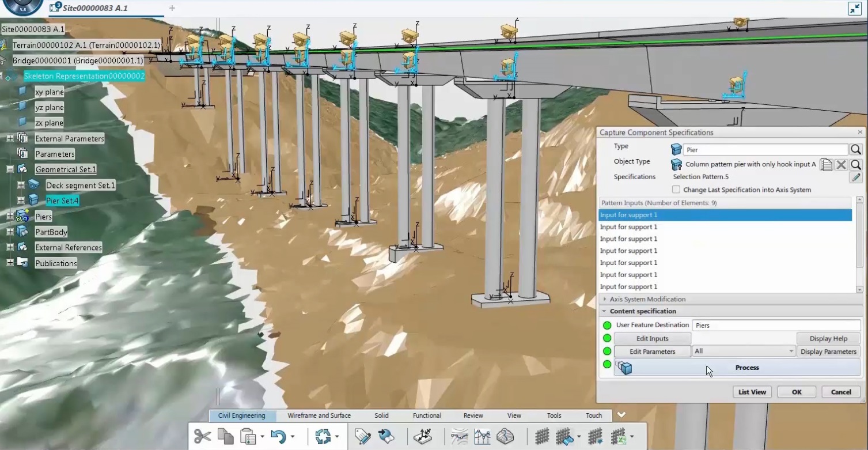Click the grid with Excel sheet icon

pyautogui.click(x=619, y=436)
